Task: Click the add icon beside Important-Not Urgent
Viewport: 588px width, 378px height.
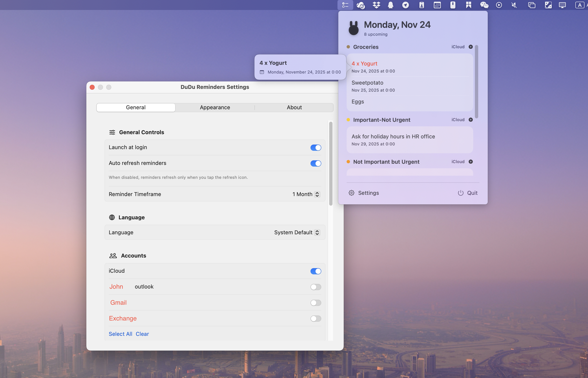Action: [471, 120]
